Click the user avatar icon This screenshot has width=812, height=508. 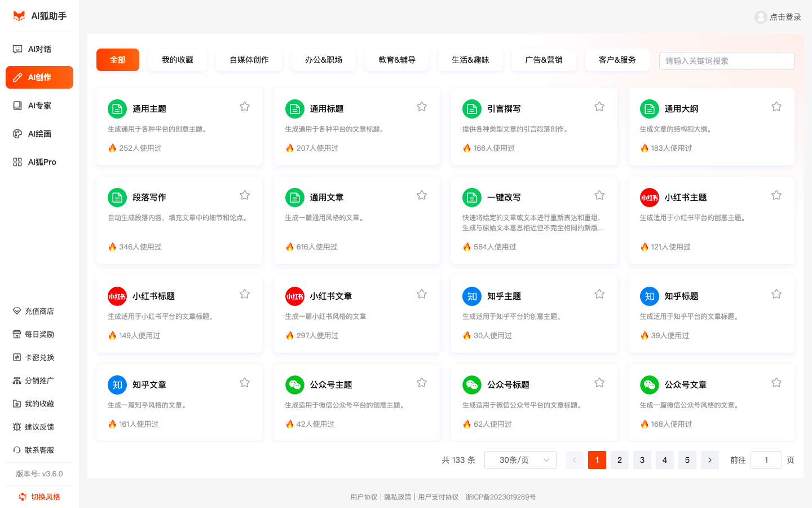[761, 17]
